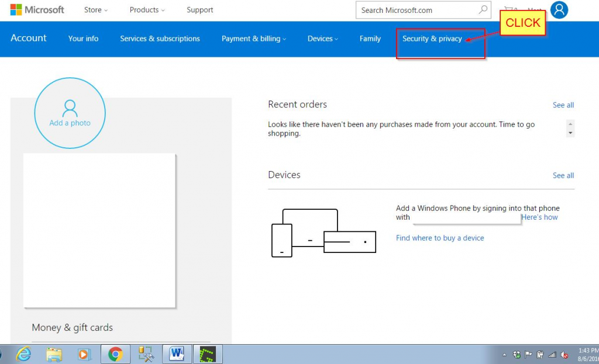The width and height of the screenshot is (599, 364).
Task: Open Internet Explorer from taskbar
Action: coord(23,355)
